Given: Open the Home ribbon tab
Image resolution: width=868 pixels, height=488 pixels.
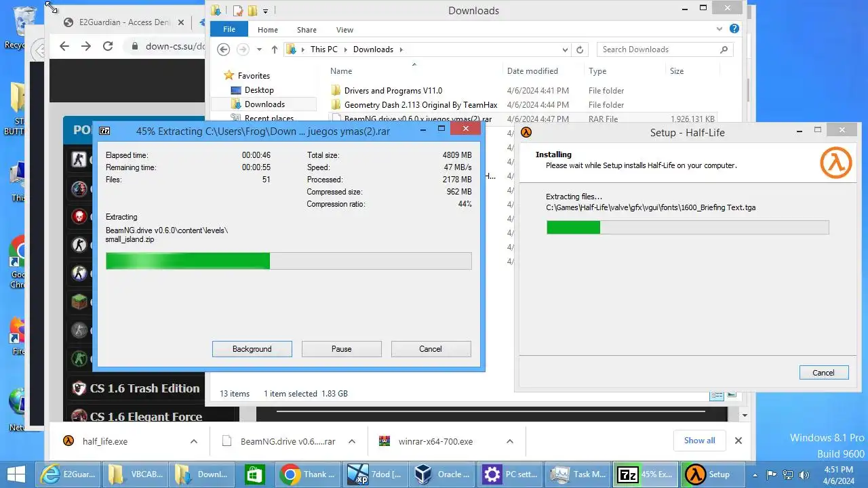Looking at the screenshot, I should click(267, 30).
